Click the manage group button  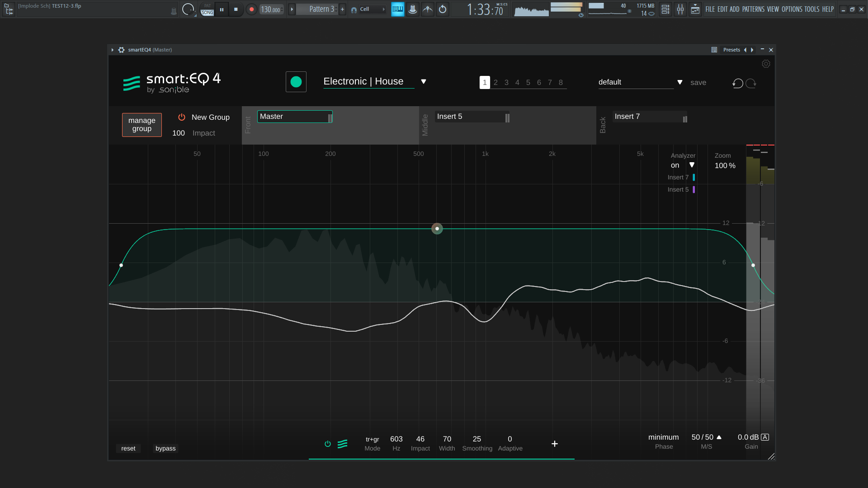click(x=142, y=125)
